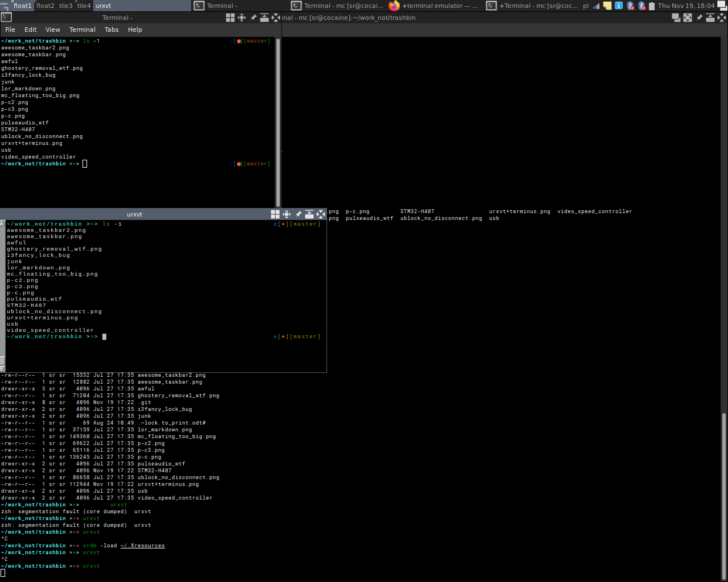The image size is (728, 582).
Task: Switch to tile4 tag
Action: pos(84,6)
